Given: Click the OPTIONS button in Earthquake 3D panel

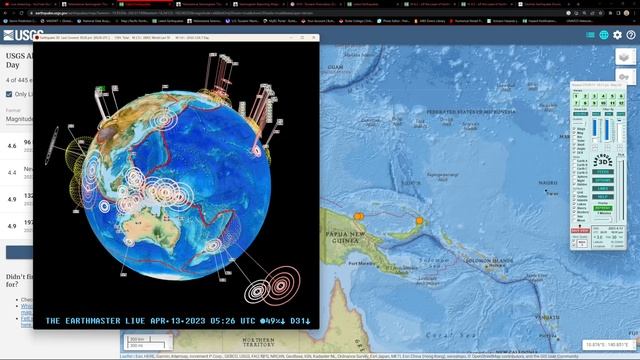Looking at the screenshot, I should pos(603,180).
